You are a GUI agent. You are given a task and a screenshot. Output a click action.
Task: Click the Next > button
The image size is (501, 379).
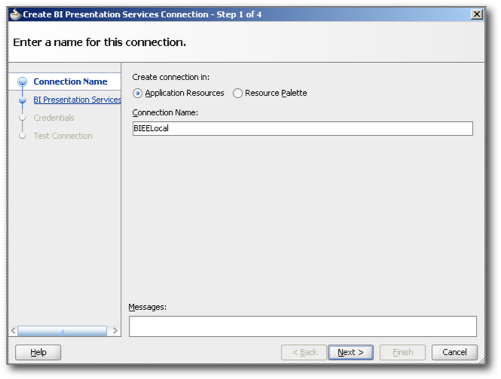[351, 352]
